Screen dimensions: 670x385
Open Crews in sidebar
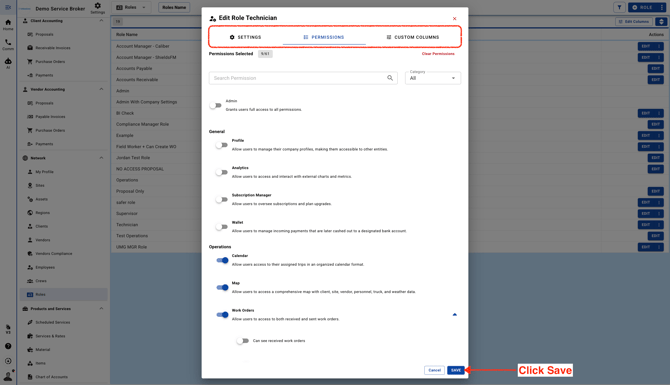click(x=41, y=281)
